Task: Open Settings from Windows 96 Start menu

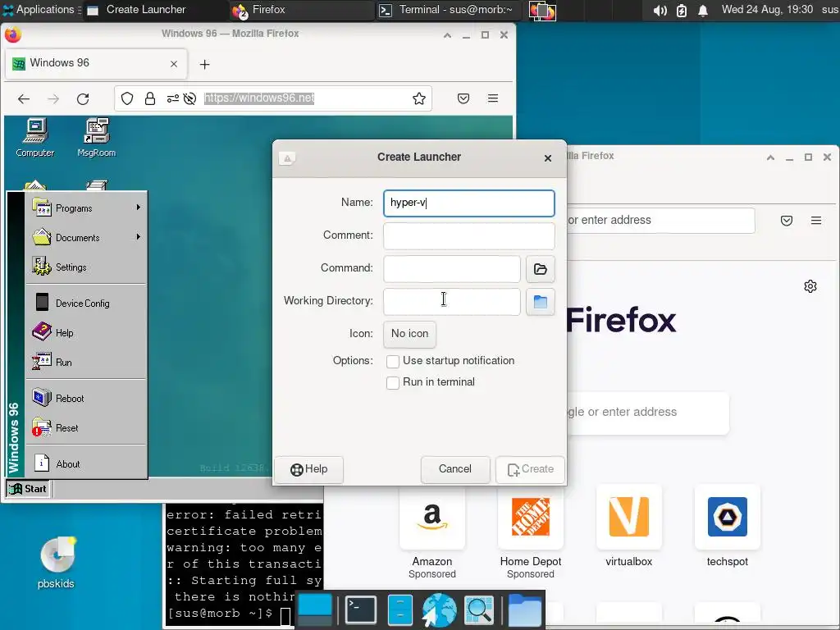Action: (85, 267)
